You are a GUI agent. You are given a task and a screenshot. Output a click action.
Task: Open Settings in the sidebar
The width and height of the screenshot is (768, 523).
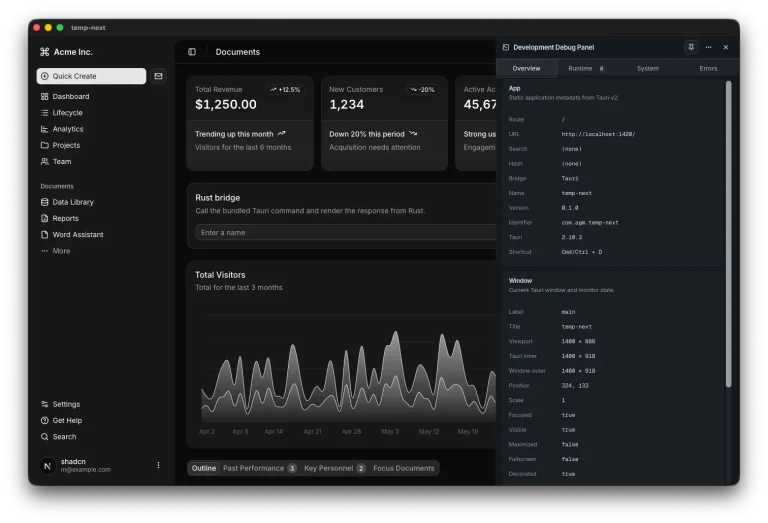[x=103, y=404]
